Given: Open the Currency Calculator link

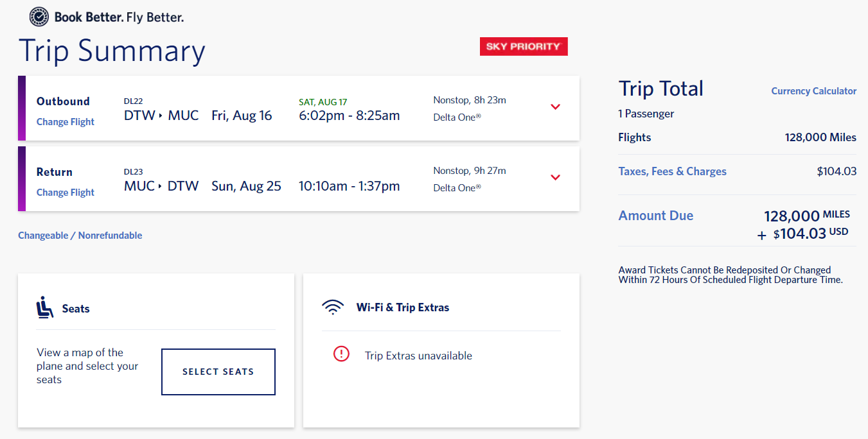Looking at the screenshot, I should tap(813, 91).
